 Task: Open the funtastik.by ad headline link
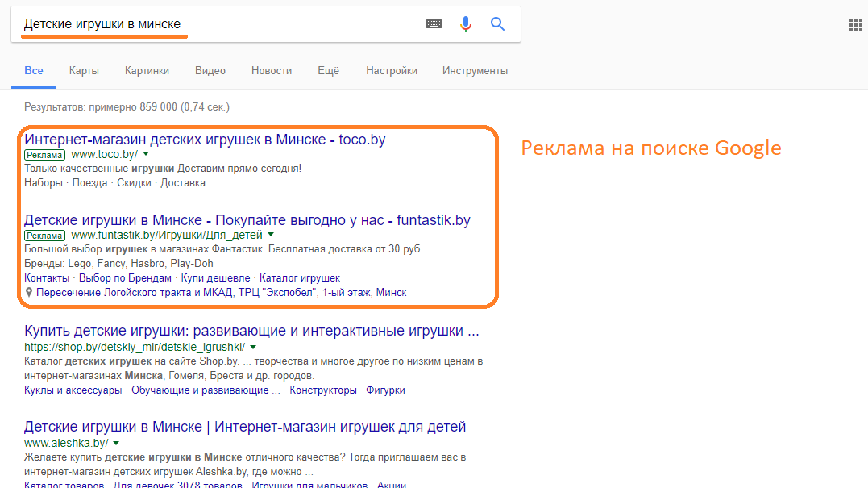click(247, 220)
